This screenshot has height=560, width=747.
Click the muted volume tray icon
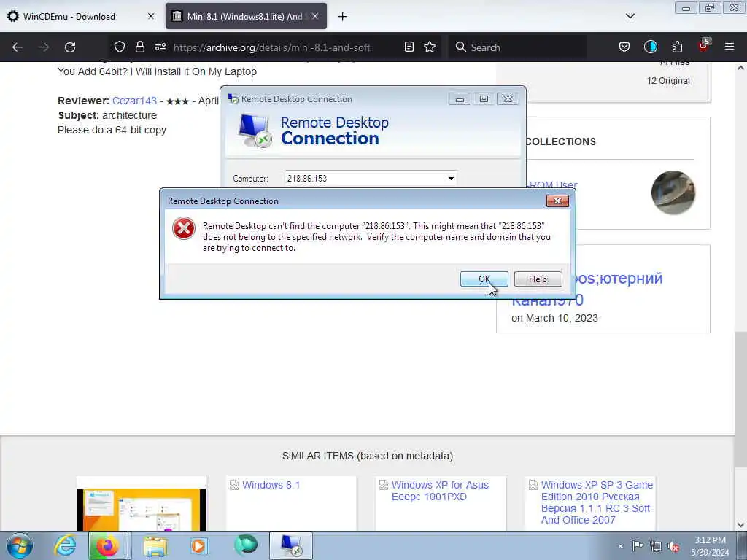point(673,546)
